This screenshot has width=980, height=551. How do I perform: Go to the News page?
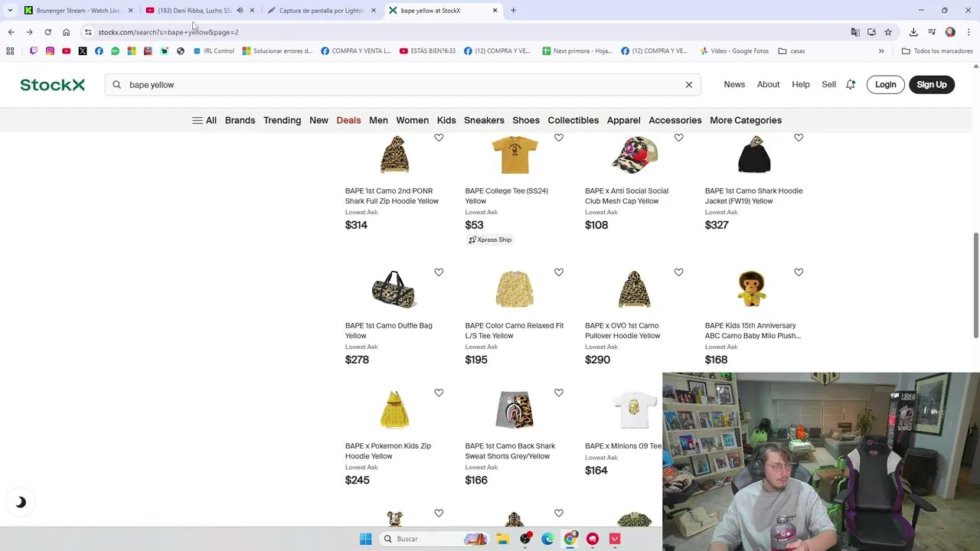(x=734, y=85)
